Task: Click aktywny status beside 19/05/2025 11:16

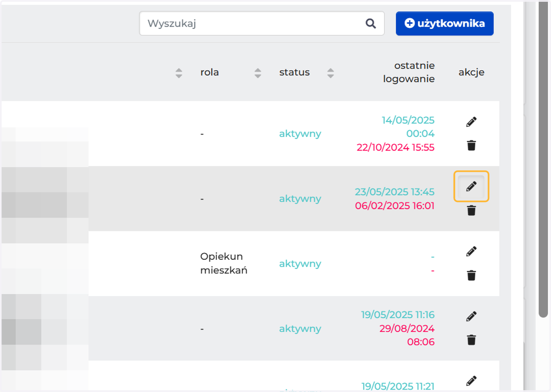Action: point(300,329)
